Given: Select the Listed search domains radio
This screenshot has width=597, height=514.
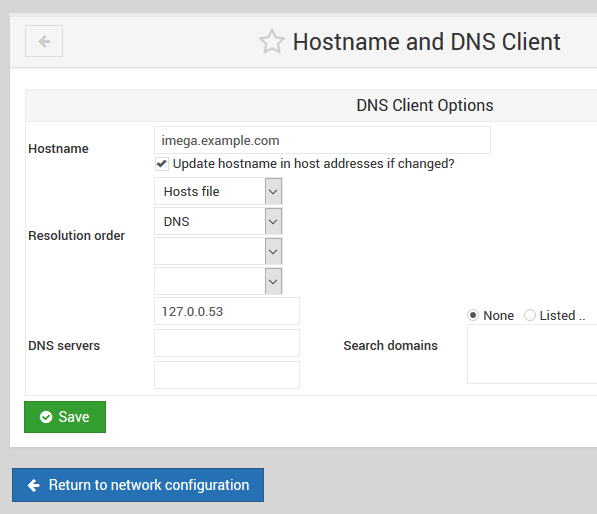Looking at the screenshot, I should coord(530,315).
